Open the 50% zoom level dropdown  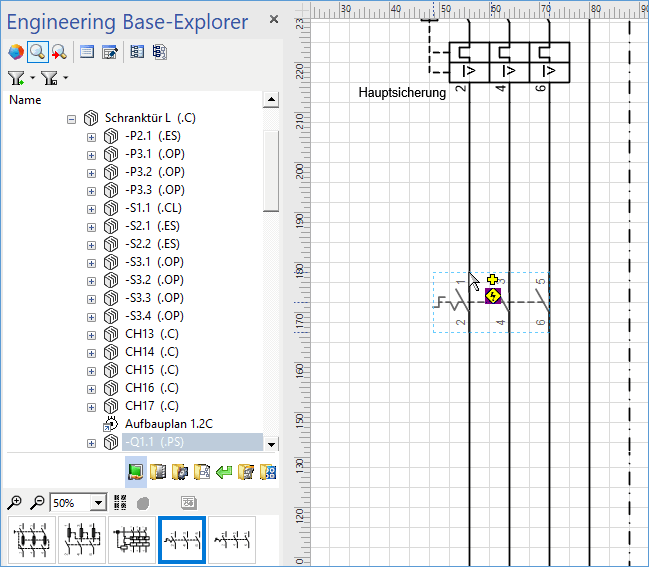98,503
